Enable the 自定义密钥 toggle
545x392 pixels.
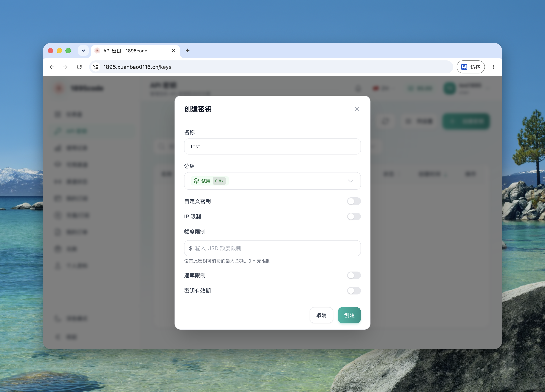click(354, 201)
